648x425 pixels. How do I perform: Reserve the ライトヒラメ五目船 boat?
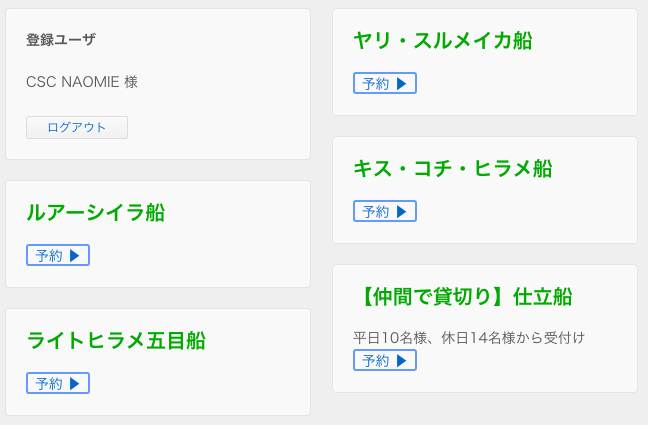pyautogui.click(x=58, y=383)
